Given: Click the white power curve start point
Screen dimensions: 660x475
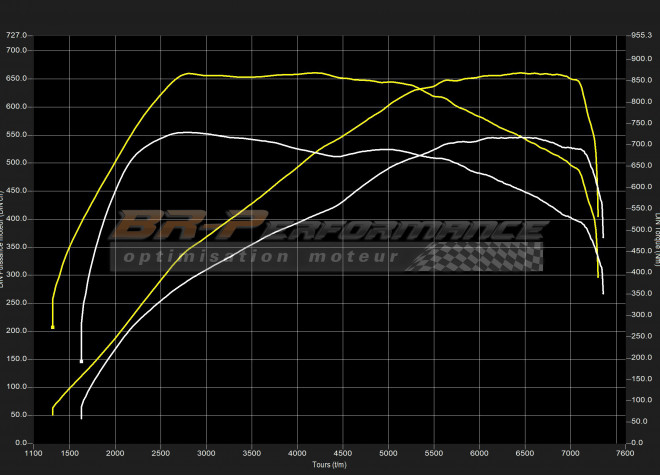Looking at the screenshot, I should point(81,418).
